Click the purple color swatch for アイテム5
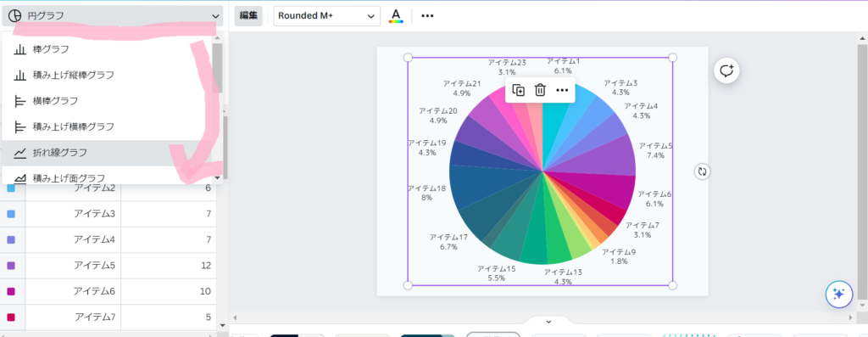868x337 pixels. (x=11, y=266)
